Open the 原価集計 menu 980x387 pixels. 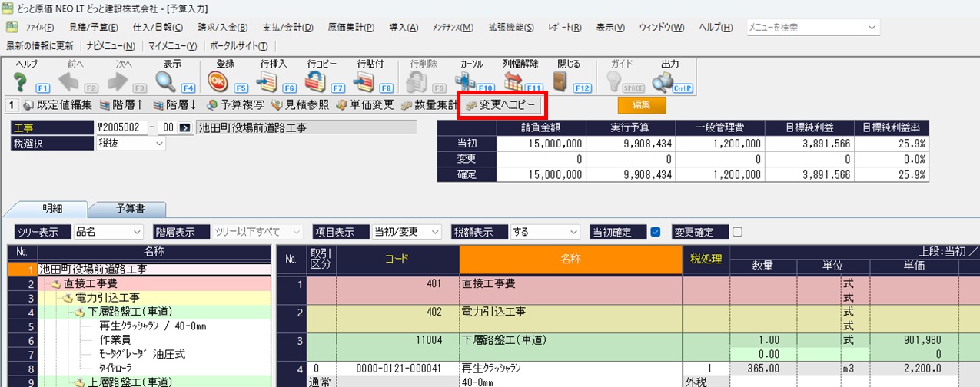point(350,28)
